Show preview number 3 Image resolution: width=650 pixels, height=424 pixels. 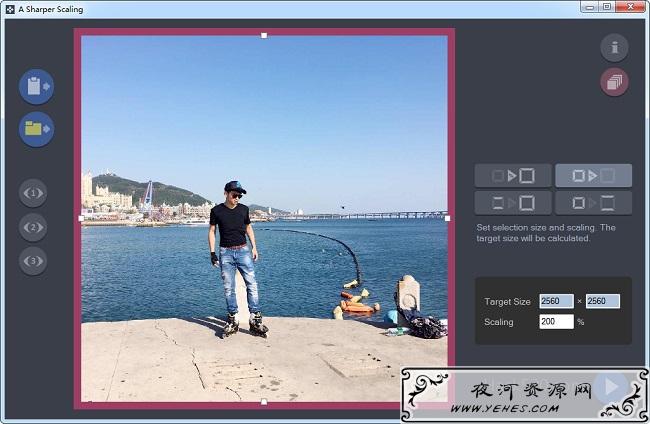[33, 261]
